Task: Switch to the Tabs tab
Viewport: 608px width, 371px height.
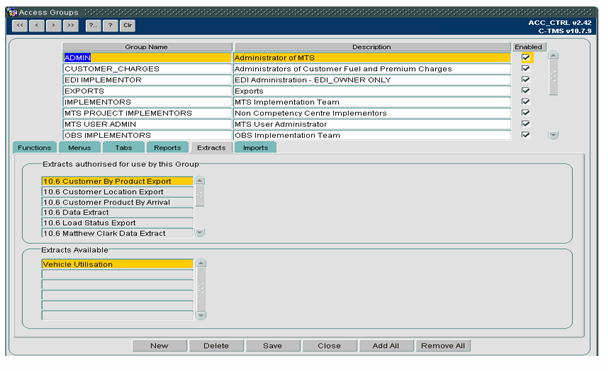Action: (x=123, y=148)
